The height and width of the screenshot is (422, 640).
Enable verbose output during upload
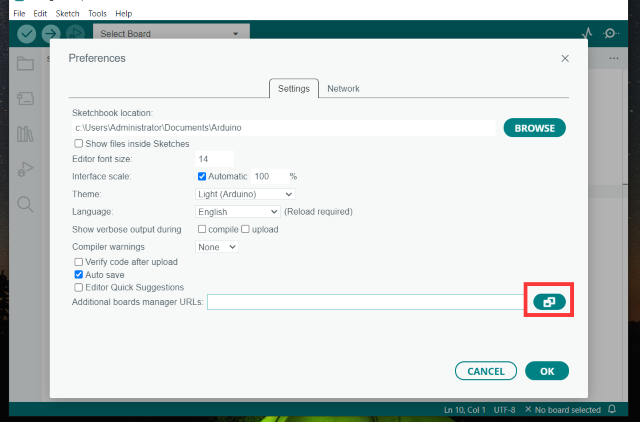tap(245, 229)
